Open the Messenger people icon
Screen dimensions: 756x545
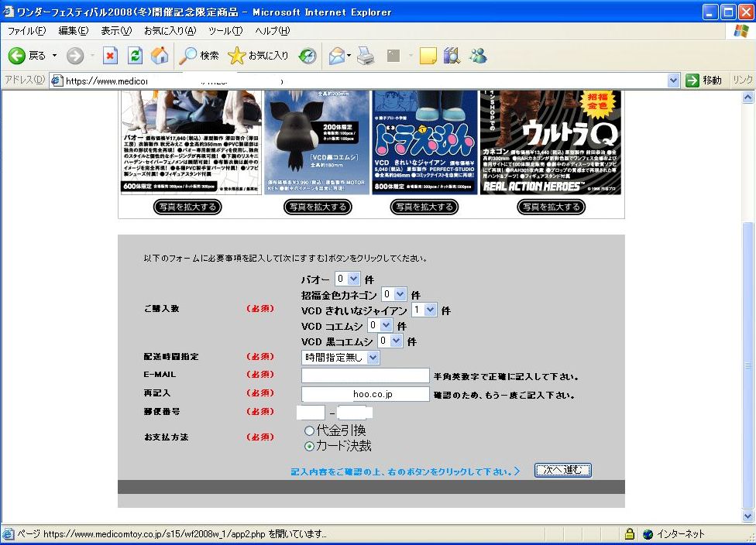(x=478, y=56)
